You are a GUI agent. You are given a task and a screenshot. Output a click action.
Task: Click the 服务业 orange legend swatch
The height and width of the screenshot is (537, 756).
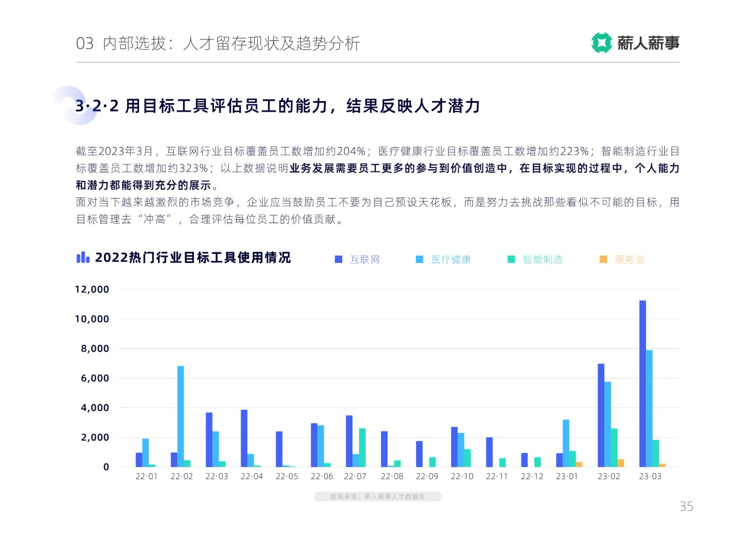point(603,260)
